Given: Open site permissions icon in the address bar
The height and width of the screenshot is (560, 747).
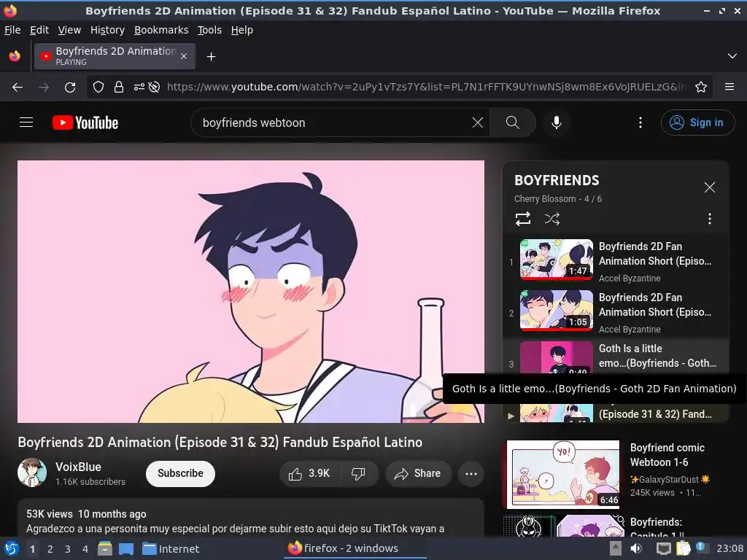Looking at the screenshot, I should point(139,87).
